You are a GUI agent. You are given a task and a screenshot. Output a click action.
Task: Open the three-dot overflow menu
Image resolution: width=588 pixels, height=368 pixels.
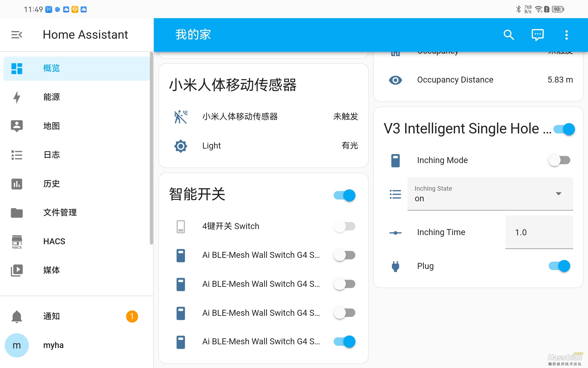[566, 35]
